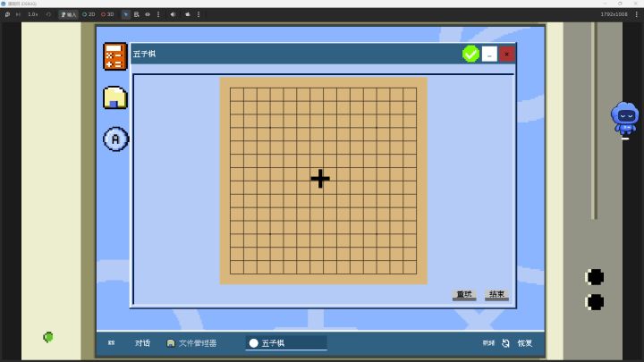The image size is (644, 362).
Task: Switch to 文件管理器 taskbar item
Action: 191,342
